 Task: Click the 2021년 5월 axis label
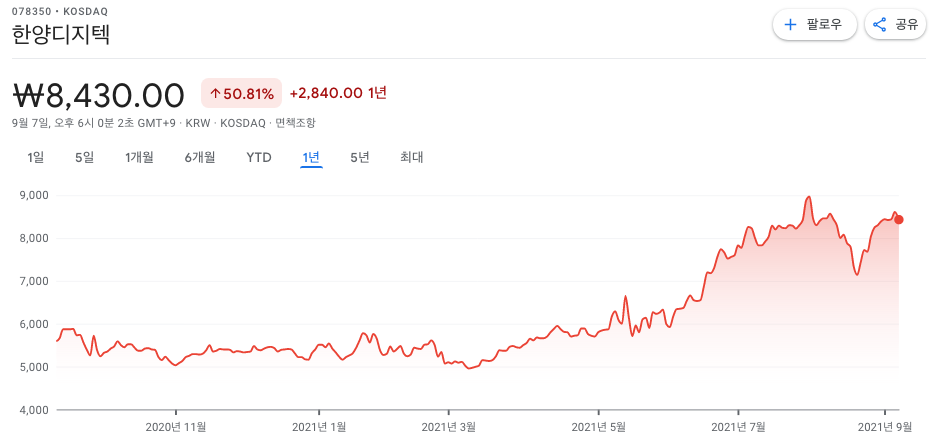(599, 426)
